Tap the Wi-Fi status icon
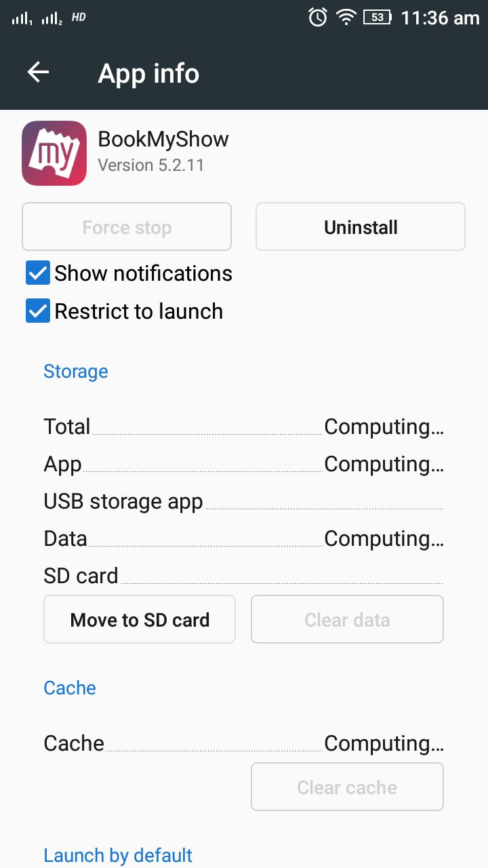Image resolution: width=488 pixels, height=868 pixels. pyautogui.click(x=346, y=18)
